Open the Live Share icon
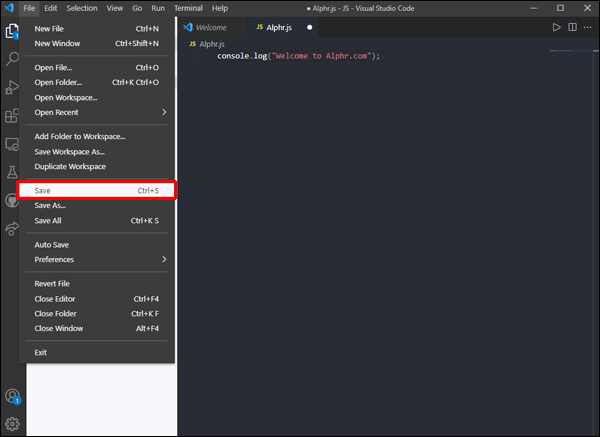 [12, 228]
